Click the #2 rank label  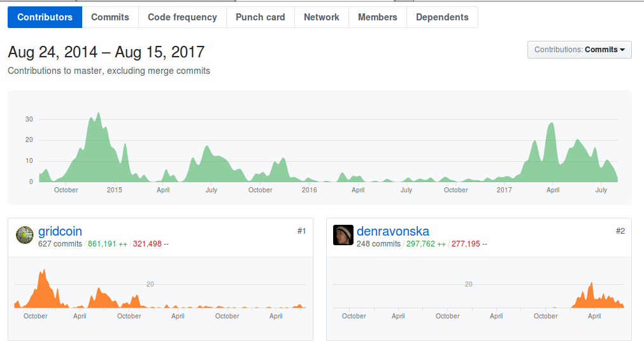[620, 231]
